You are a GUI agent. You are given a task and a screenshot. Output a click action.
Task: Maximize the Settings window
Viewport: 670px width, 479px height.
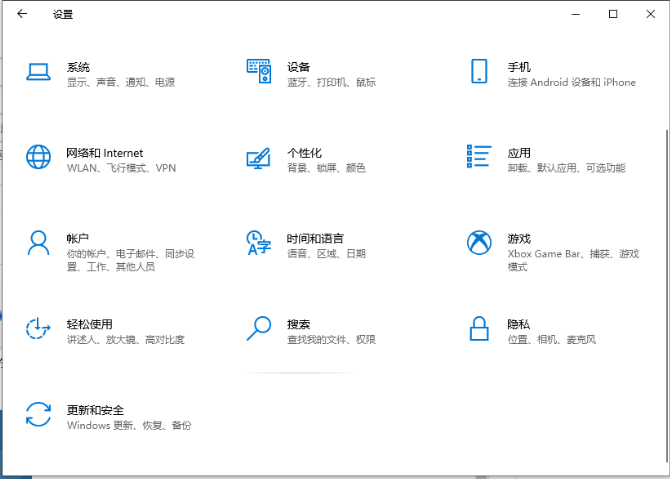click(613, 14)
